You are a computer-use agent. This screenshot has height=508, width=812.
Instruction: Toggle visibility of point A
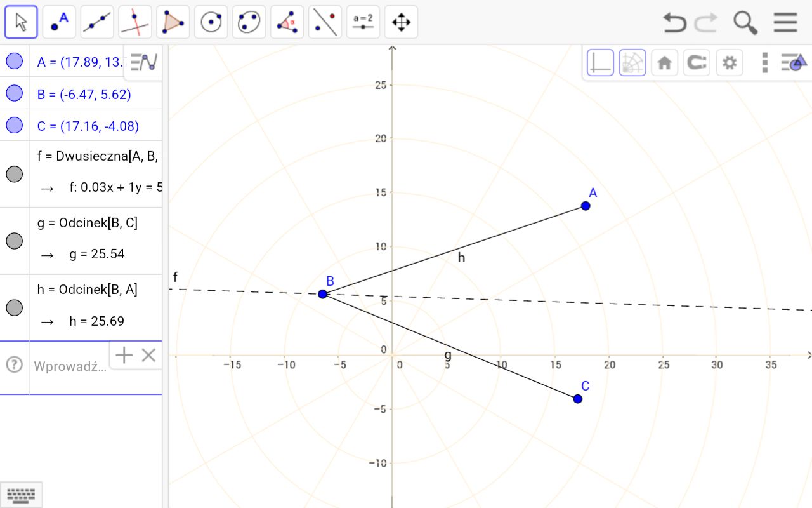point(14,61)
